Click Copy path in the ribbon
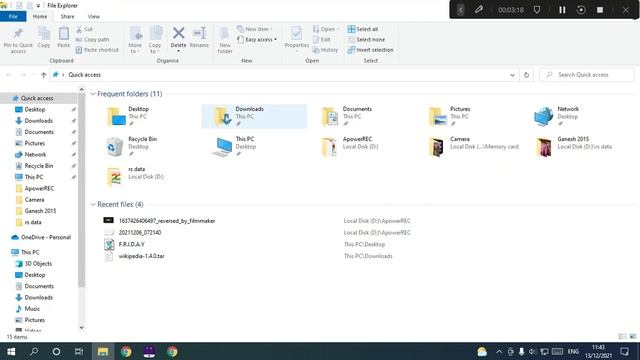The width and height of the screenshot is (640, 360). (x=92, y=40)
